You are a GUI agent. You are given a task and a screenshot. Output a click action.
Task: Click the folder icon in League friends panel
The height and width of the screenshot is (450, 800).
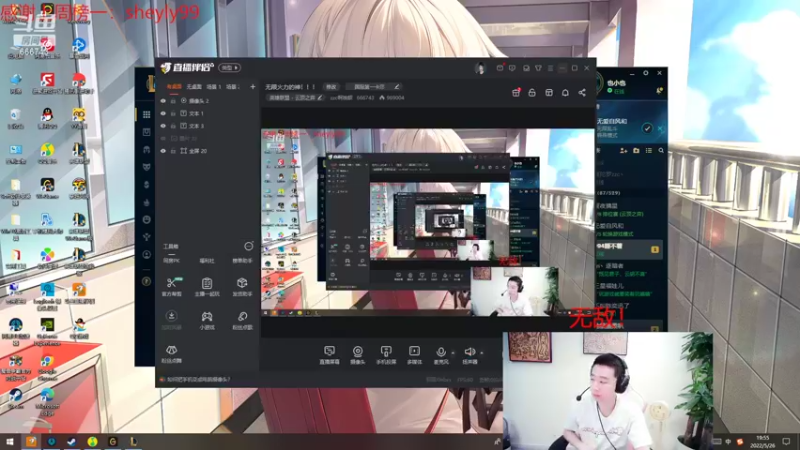coord(636,151)
